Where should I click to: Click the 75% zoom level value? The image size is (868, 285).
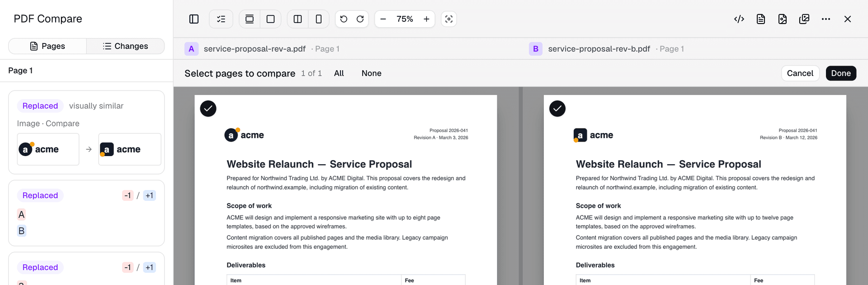pyautogui.click(x=405, y=19)
